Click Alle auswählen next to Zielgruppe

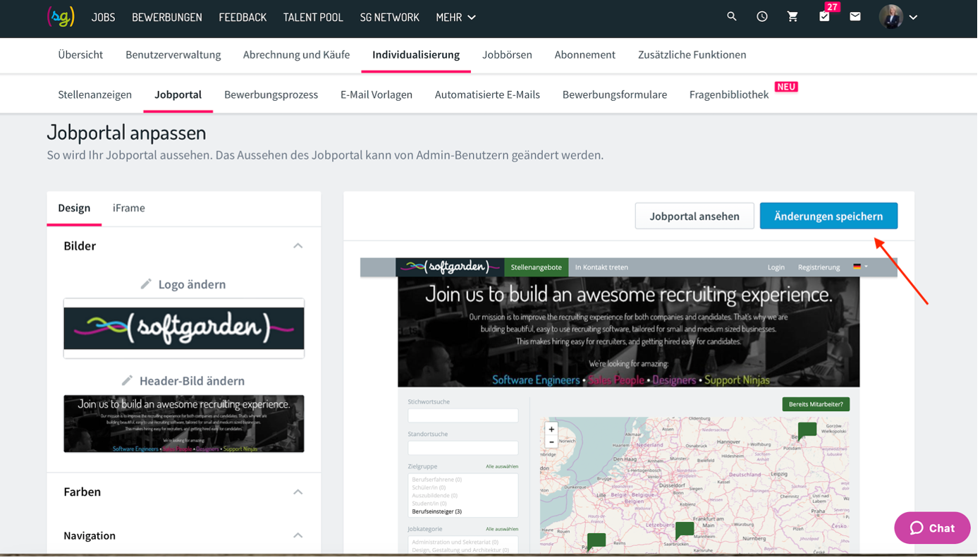pyautogui.click(x=503, y=468)
